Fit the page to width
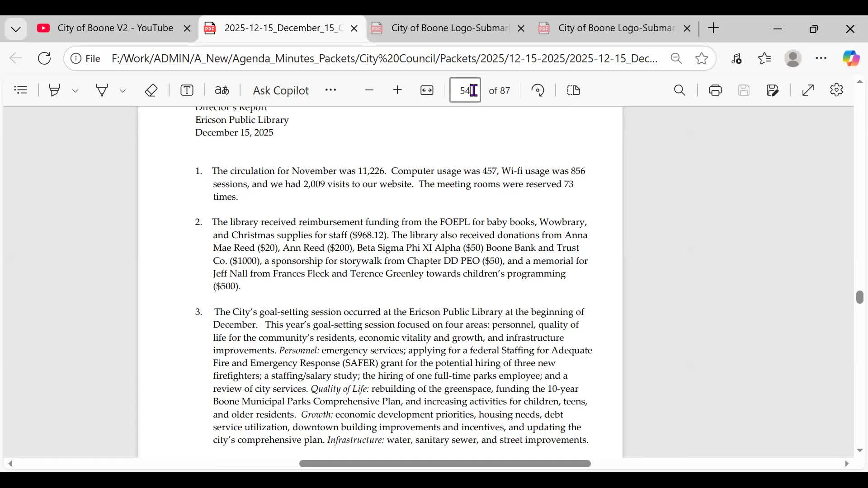The width and height of the screenshot is (868, 488). [x=427, y=90]
